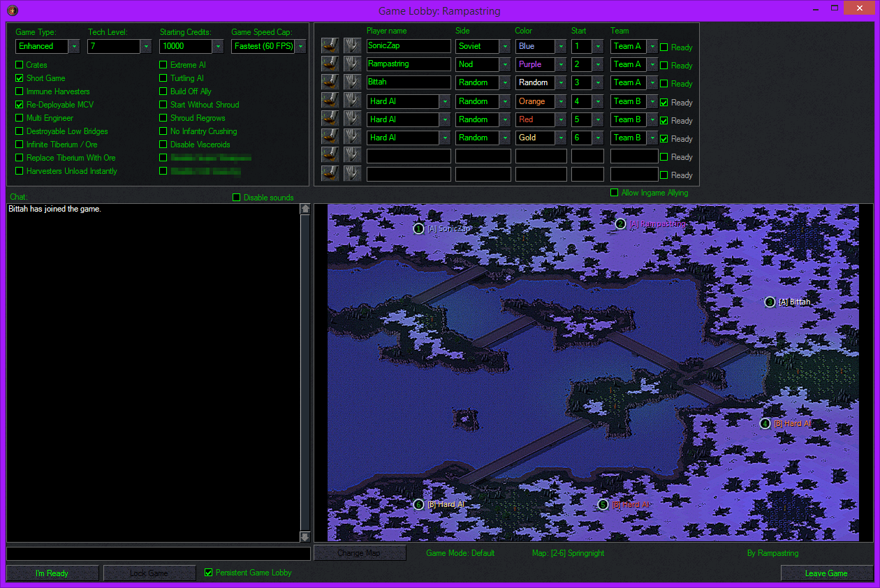Expand the Game Speed Cap dropdown
Screen dimensions: 880x588
pos(268,46)
